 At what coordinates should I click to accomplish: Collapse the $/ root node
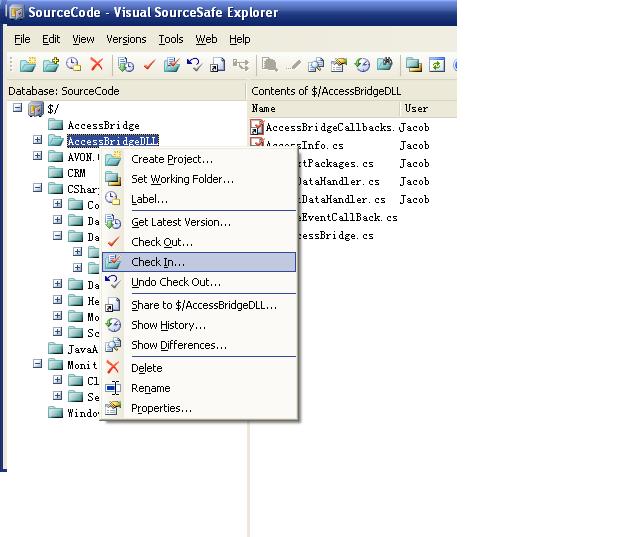pyautogui.click(x=17, y=108)
